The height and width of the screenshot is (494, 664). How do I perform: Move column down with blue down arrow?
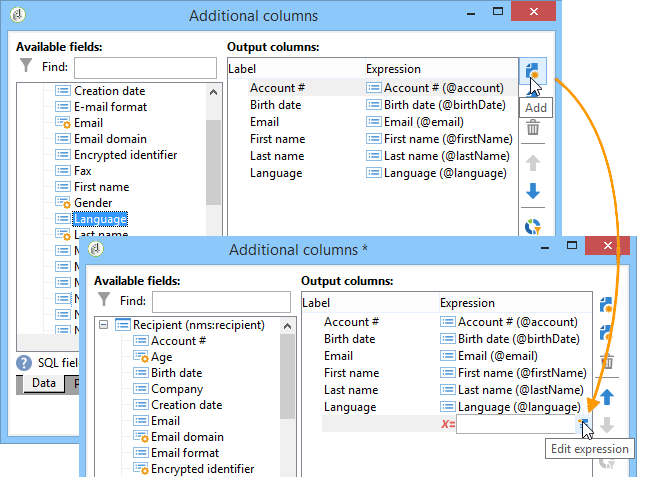[x=533, y=191]
